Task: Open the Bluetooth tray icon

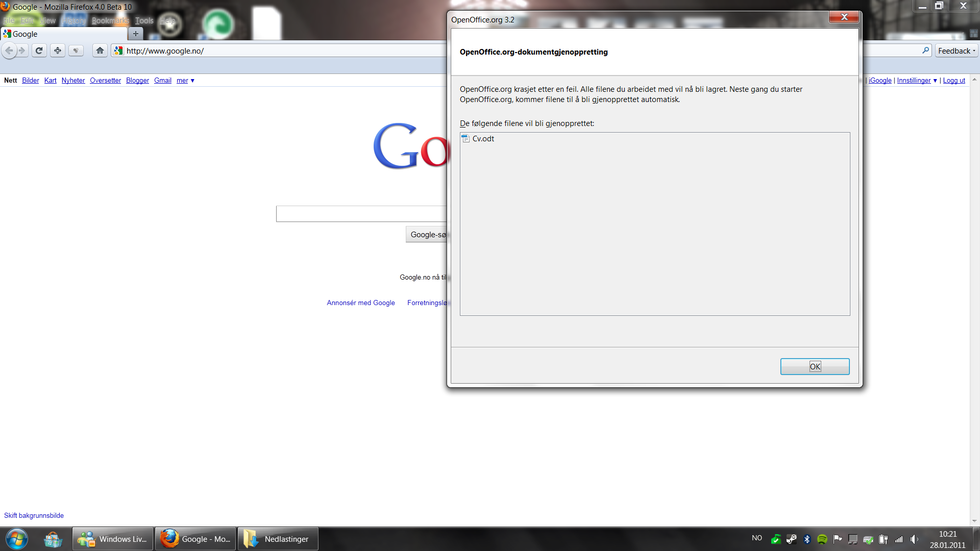Action: (807, 539)
